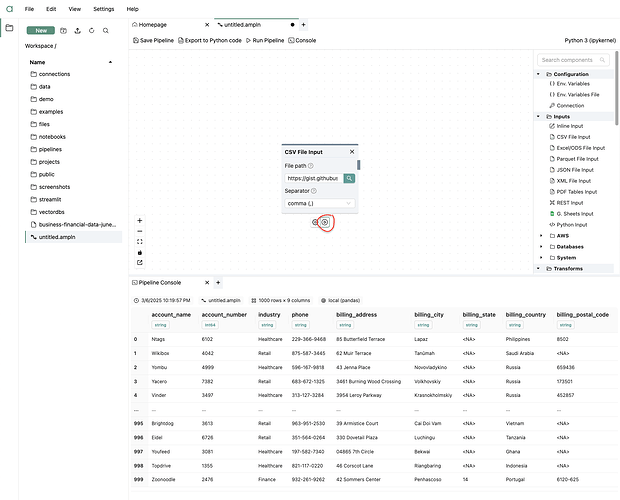This screenshot has height=500, width=620.
Task: Click the upload files icon
Action: (78, 30)
